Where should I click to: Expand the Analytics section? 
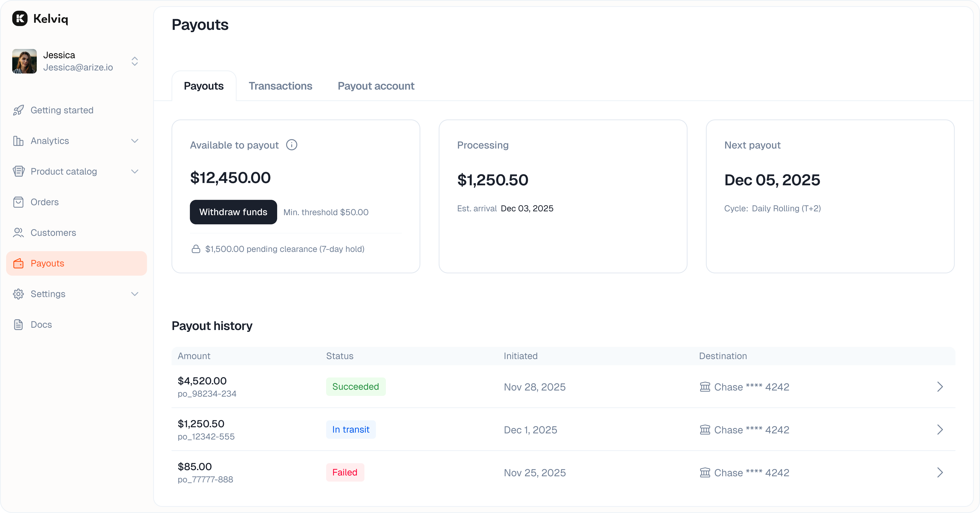135,141
